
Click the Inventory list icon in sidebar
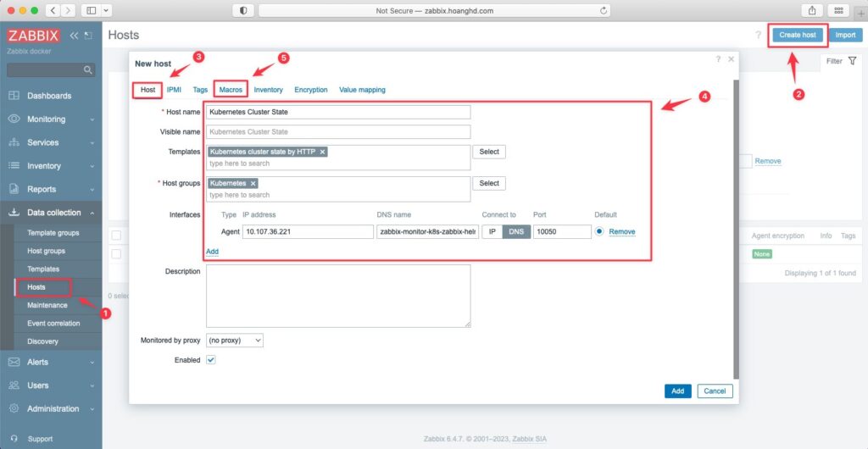(x=14, y=166)
